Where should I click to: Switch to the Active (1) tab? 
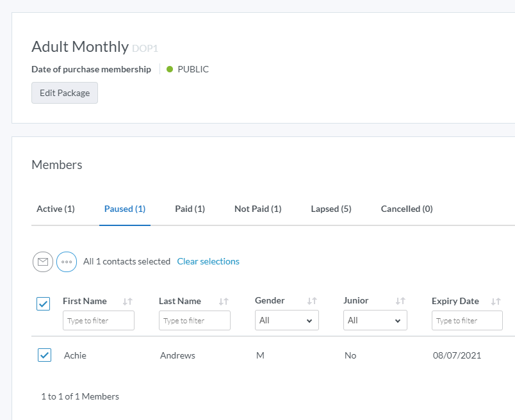pyautogui.click(x=56, y=209)
